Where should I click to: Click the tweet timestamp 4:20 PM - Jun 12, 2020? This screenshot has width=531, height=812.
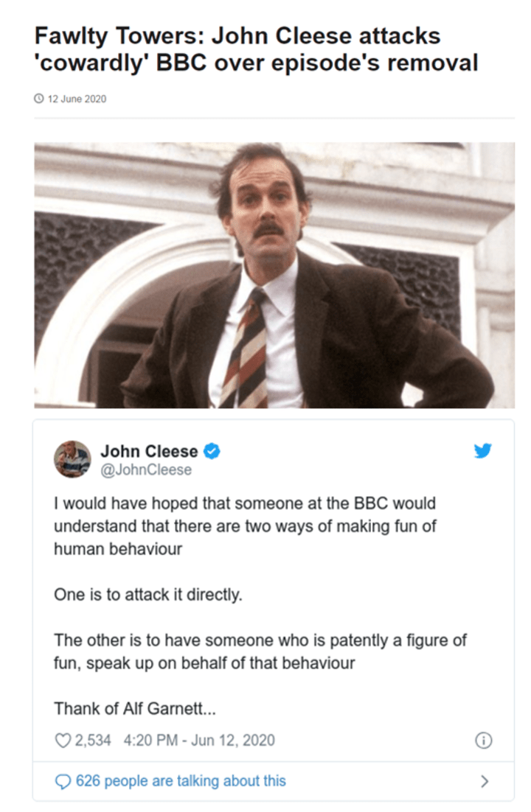[199, 741]
